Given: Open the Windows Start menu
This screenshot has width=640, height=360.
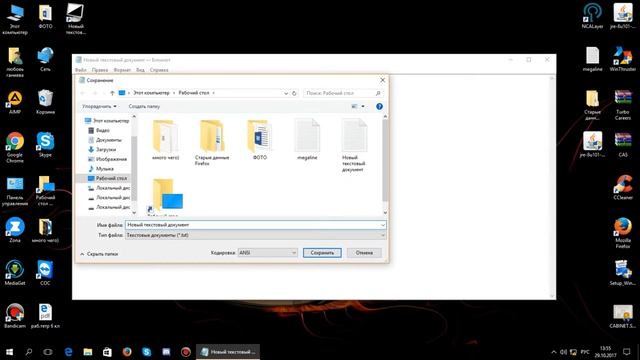Looking at the screenshot, I should (9, 352).
